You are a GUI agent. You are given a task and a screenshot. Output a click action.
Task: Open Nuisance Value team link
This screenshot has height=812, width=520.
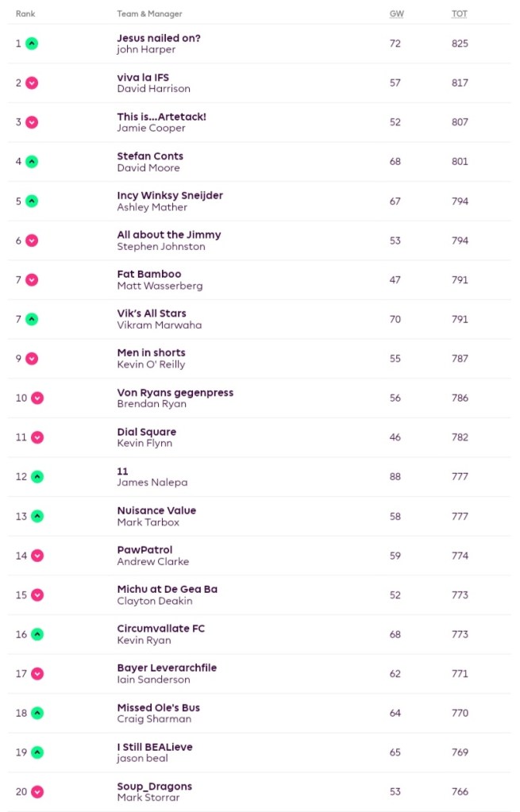pyautogui.click(x=156, y=510)
